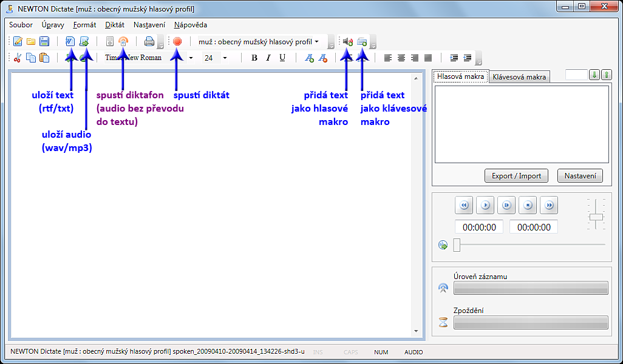Open the Times New Roman font dropdown
The image size is (623, 364).
point(191,58)
